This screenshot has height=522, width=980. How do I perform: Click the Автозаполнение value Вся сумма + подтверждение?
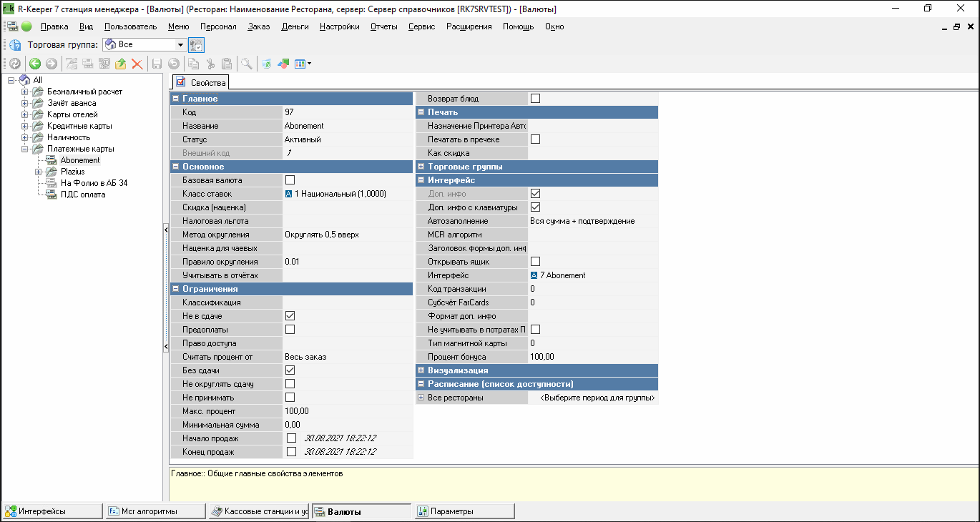pyautogui.click(x=582, y=221)
